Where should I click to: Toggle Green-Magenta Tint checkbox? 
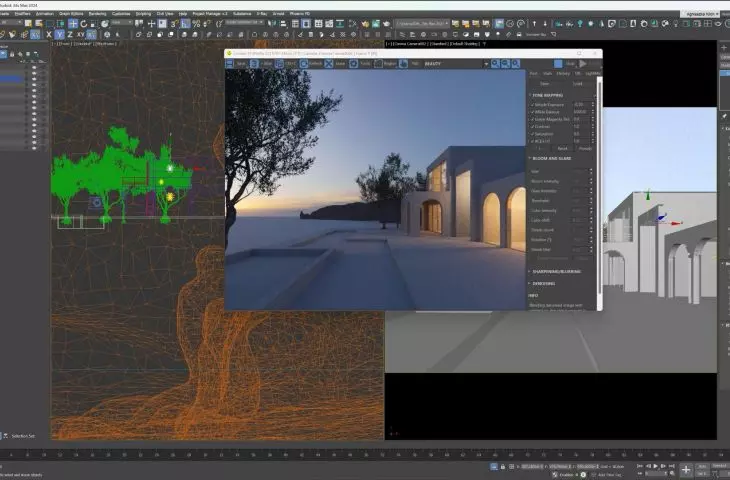532,119
